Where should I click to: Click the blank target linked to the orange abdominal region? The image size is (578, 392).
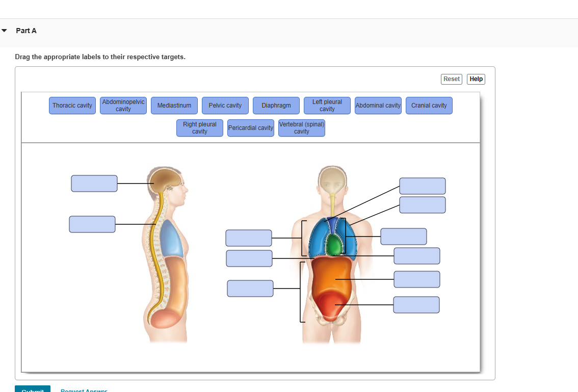[x=417, y=279]
